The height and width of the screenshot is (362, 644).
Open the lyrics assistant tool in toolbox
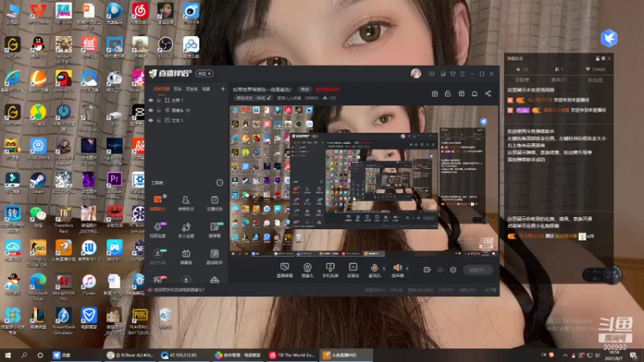214,257
